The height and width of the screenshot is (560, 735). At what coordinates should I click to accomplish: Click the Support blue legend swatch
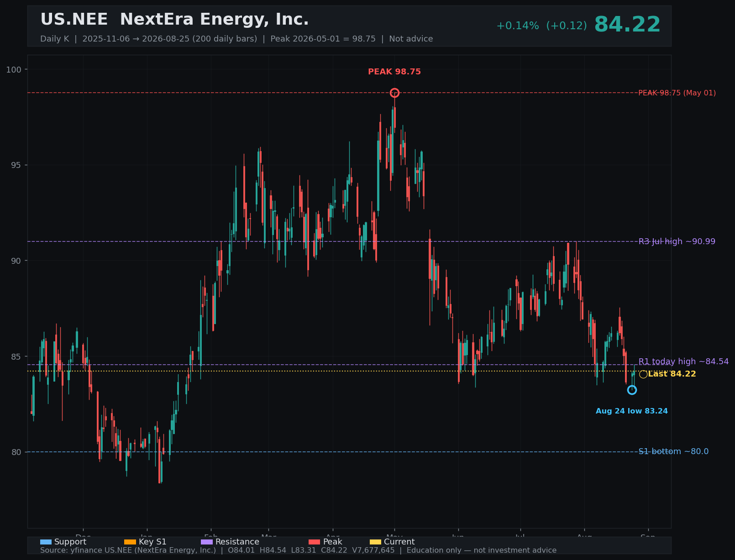pos(46,542)
